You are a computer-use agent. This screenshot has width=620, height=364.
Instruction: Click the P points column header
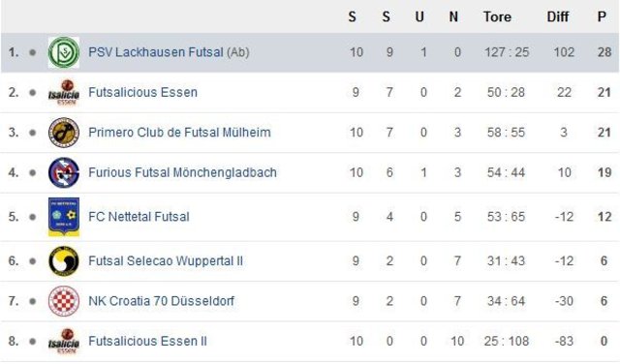[x=602, y=16]
